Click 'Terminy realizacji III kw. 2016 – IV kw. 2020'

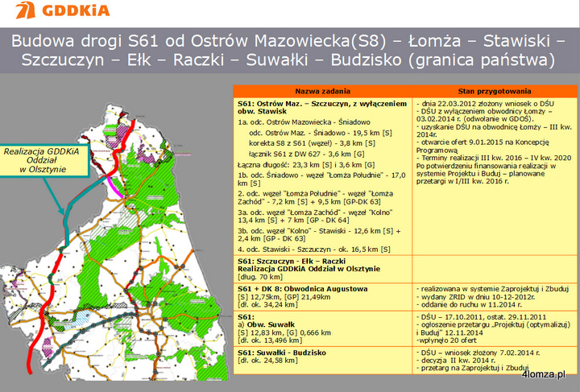coord(494,158)
